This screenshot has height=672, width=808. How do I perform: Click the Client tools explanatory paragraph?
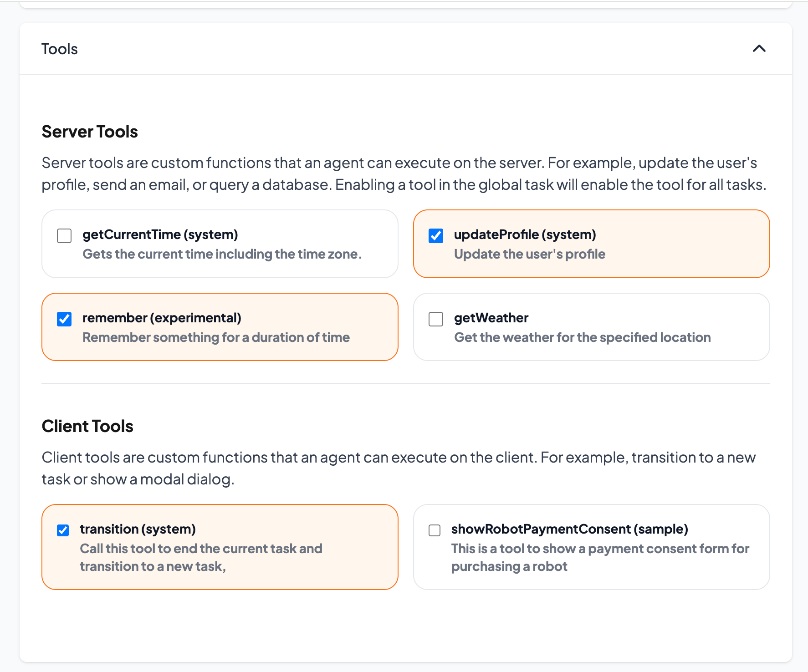tap(399, 468)
